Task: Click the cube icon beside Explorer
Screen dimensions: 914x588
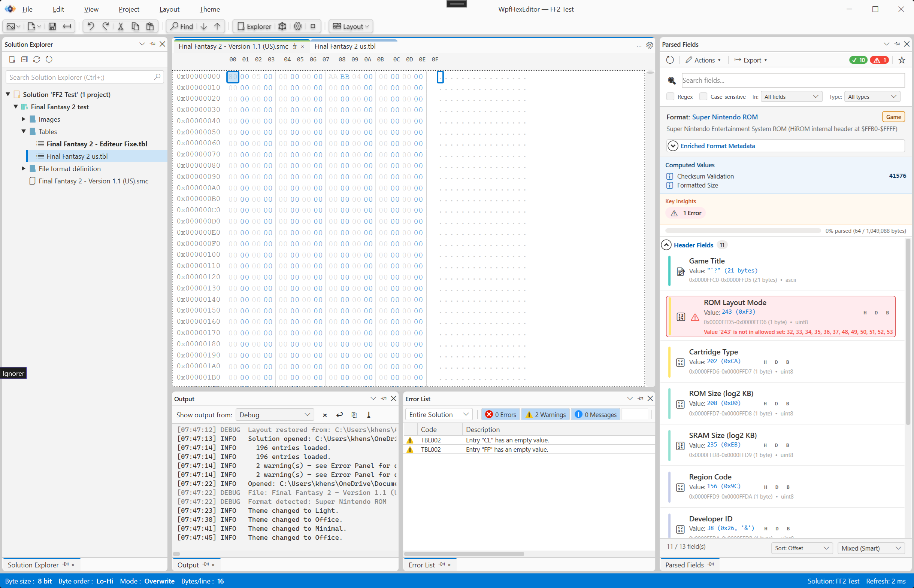Action: point(282,26)
